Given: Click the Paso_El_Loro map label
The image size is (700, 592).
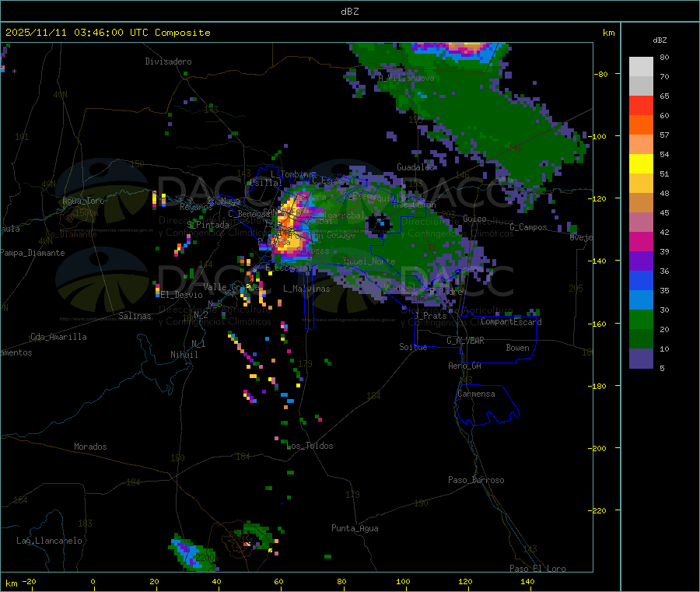Looking at the screenshot, I should click(x=537, y=569).
